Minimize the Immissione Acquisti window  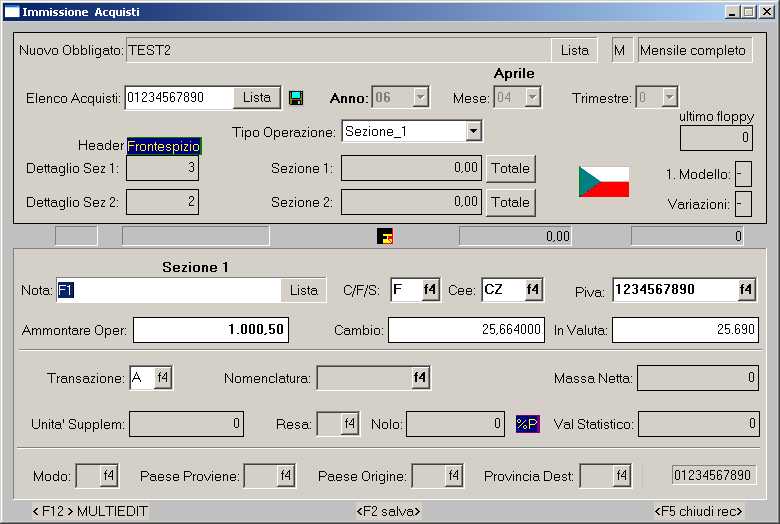(731, 12)
